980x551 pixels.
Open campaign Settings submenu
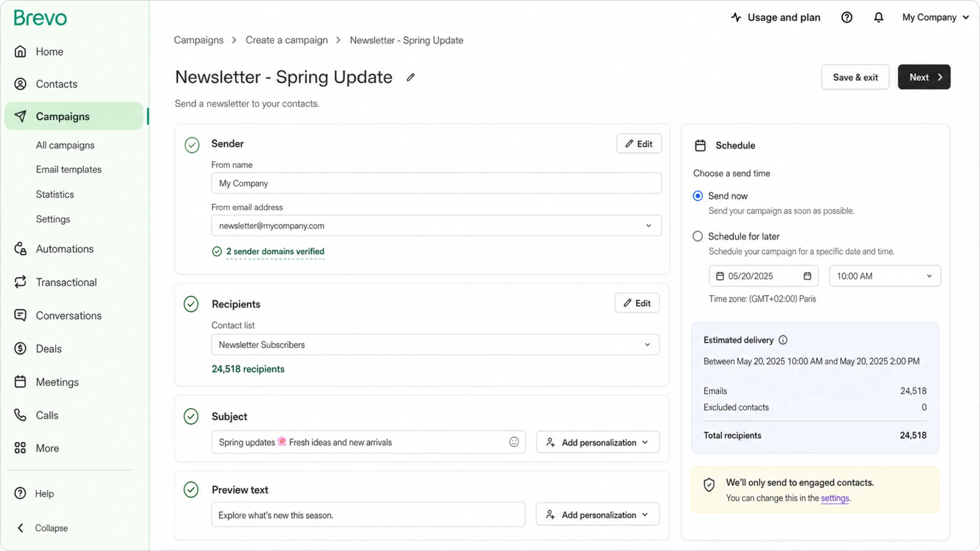(x=53, y=219)
